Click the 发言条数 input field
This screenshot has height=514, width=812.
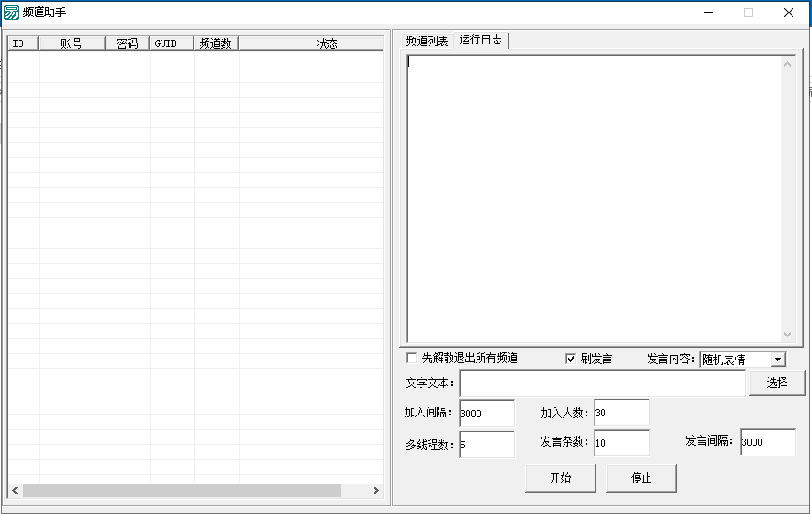pyautogui.click(x=621, y=443)
